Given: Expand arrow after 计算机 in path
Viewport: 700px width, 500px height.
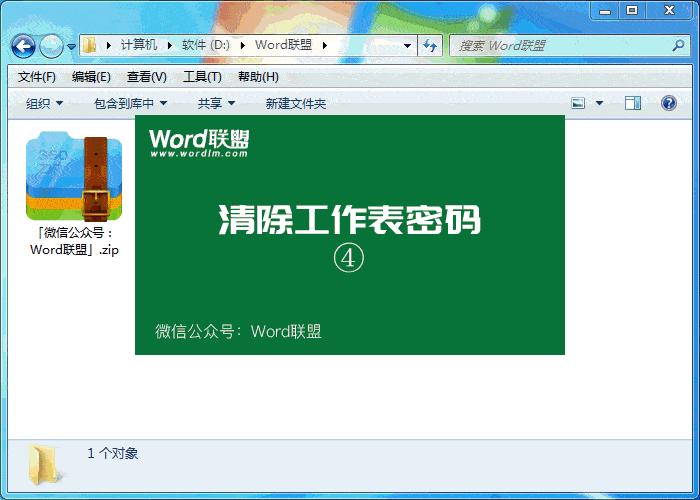Looking at the screenshot, I should 170,46.
